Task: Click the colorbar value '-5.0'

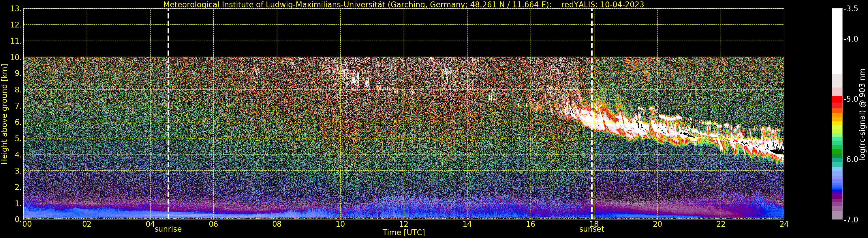Action: 851,99
